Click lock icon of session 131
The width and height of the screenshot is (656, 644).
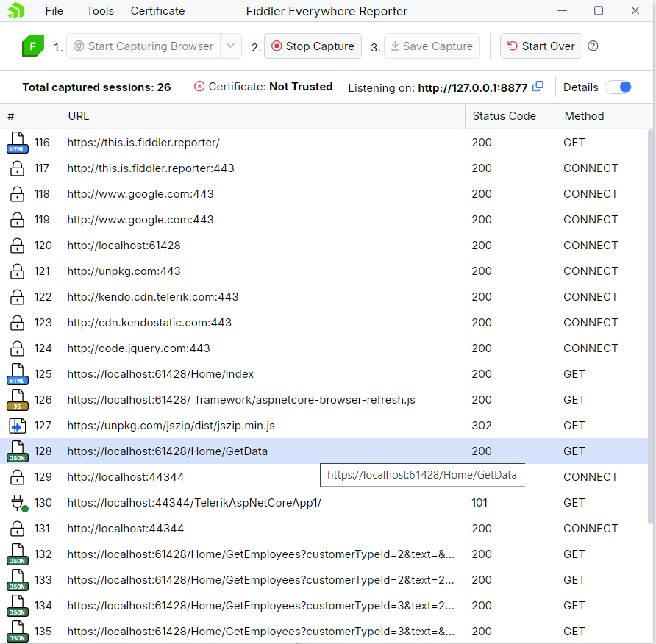click(17, 529)
